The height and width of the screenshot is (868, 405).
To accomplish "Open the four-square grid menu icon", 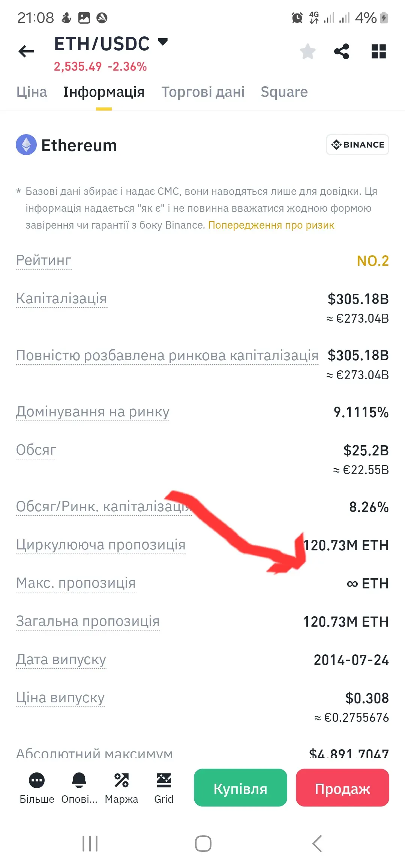I will point(378,51).
